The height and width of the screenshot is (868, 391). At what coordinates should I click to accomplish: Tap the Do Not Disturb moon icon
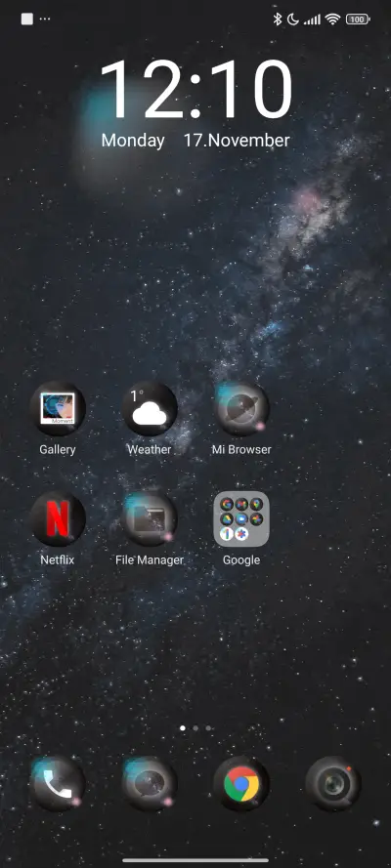293,20
